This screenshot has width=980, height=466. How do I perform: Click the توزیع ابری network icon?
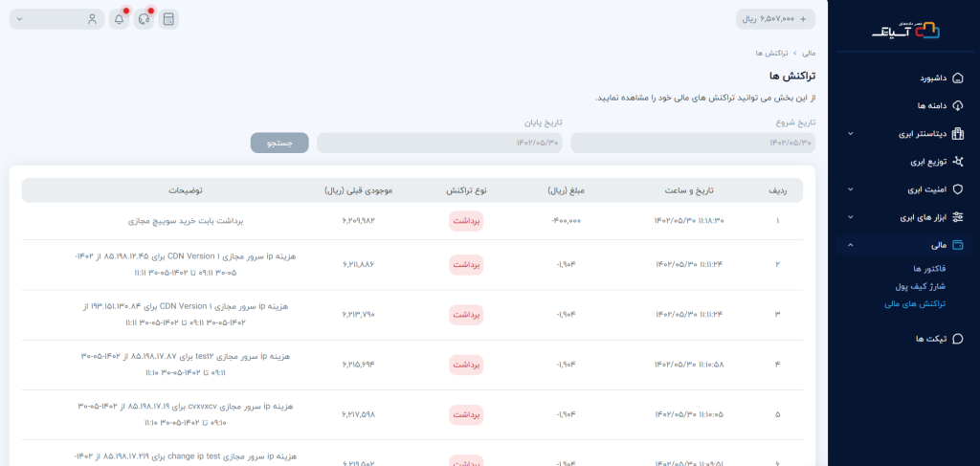coord(958,162)
